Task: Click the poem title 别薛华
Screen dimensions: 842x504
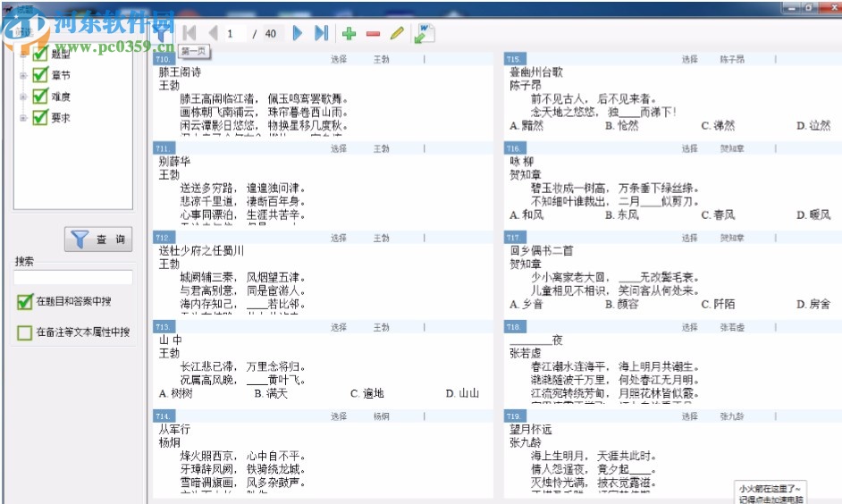Action: [174, 162]
